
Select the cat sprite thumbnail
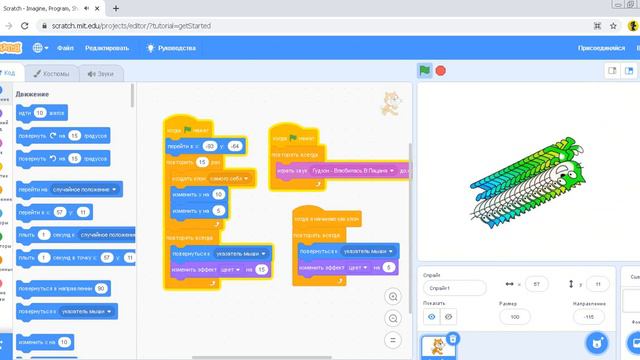[438, 347]
